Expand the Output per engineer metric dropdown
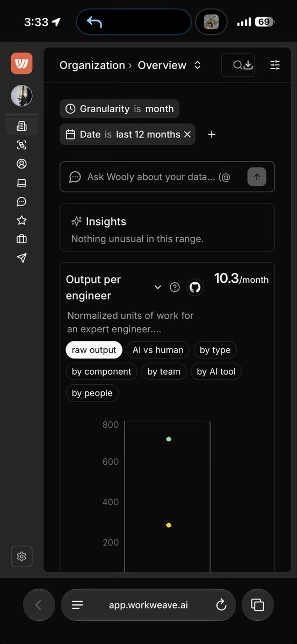Viewport: 297px width, 644px height. pos(158,287)
